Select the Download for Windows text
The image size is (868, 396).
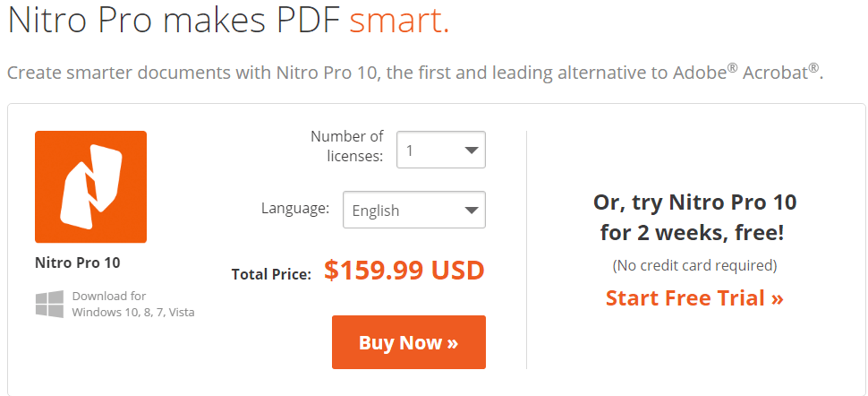pos(132,304)
